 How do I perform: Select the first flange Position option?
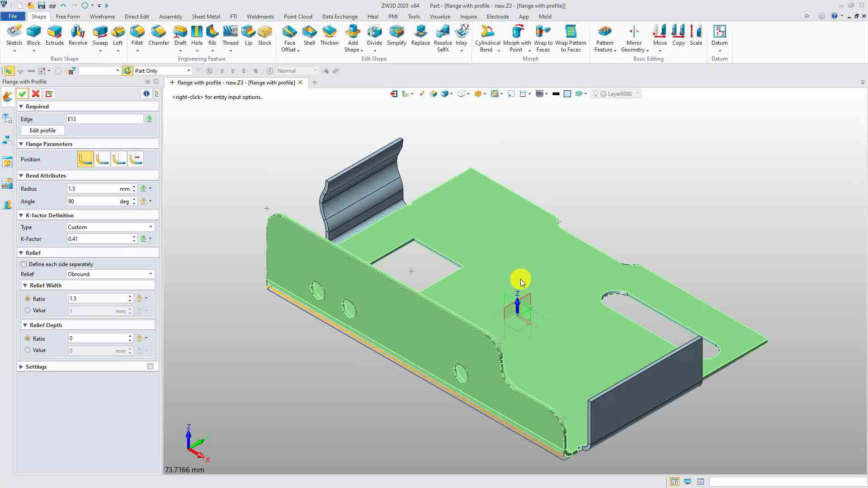[85, 159]
